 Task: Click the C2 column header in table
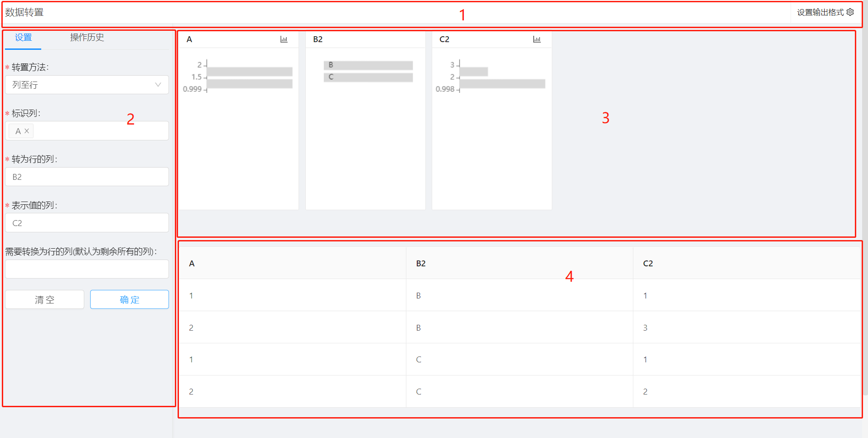point(648,263)
